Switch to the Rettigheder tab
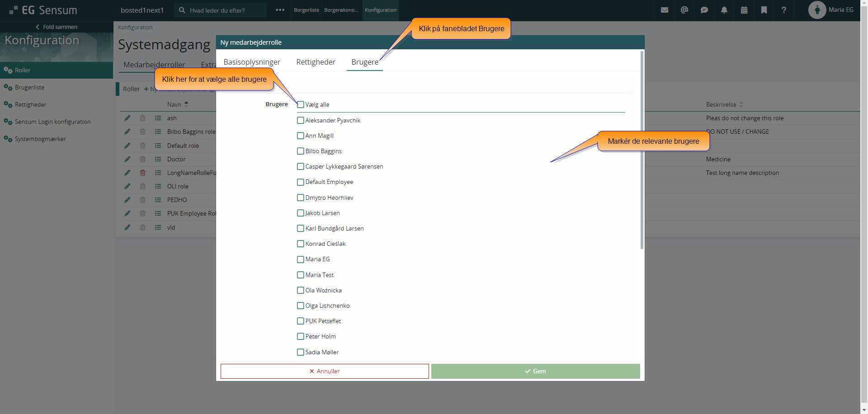Screen dimensions: 868x414 pyautogui.click(x=316, y=62)
